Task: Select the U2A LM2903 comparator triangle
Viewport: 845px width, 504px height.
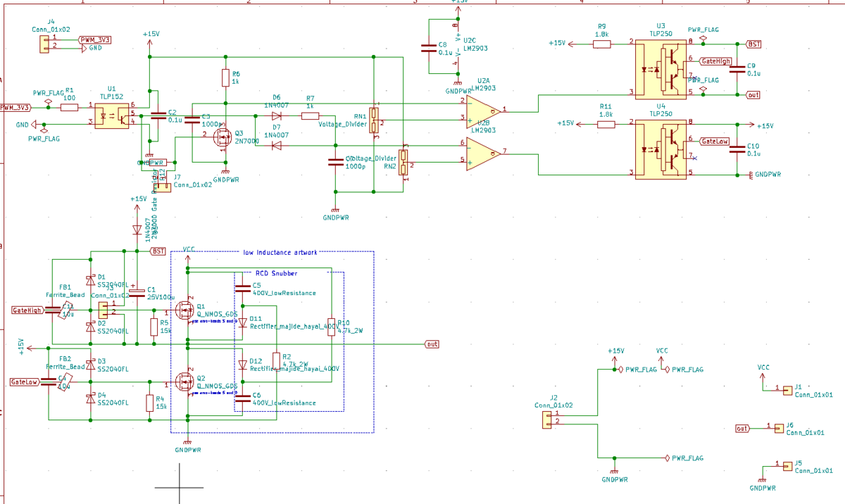Action: tap(482, 111)
